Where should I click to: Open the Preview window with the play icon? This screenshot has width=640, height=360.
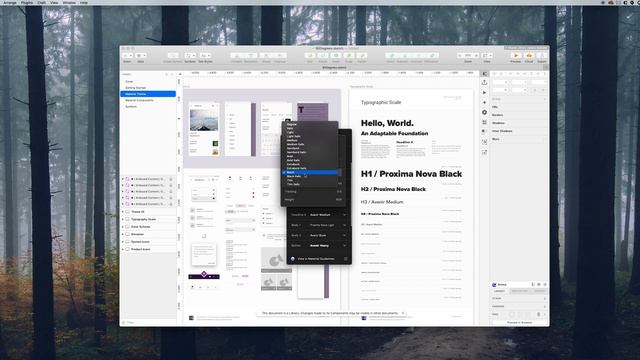click(516, 56)
